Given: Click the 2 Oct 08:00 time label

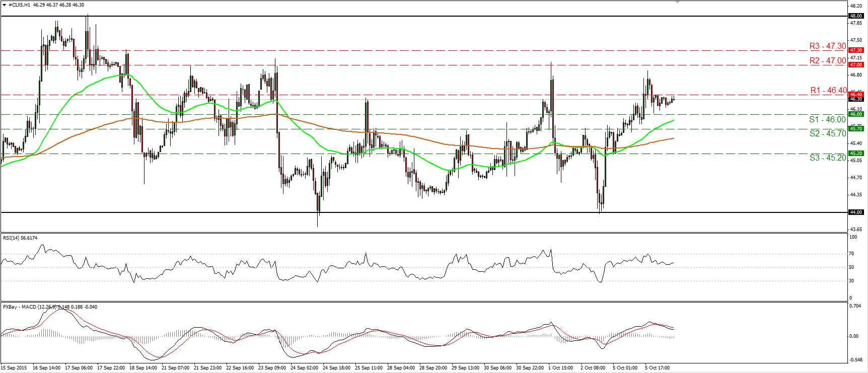Looking at the screenshot, I should point(593,368).
